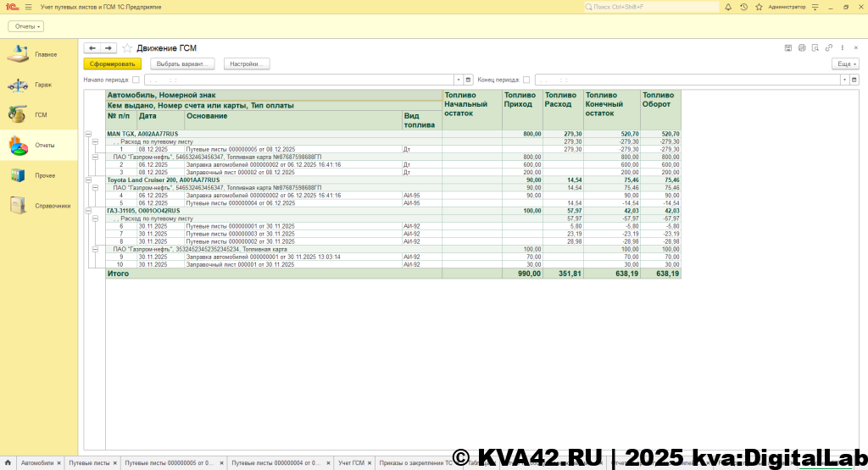The height and width of the screenshot is (470, 868).
Task: Go to home page tab icon
Action: click(8, 463)
